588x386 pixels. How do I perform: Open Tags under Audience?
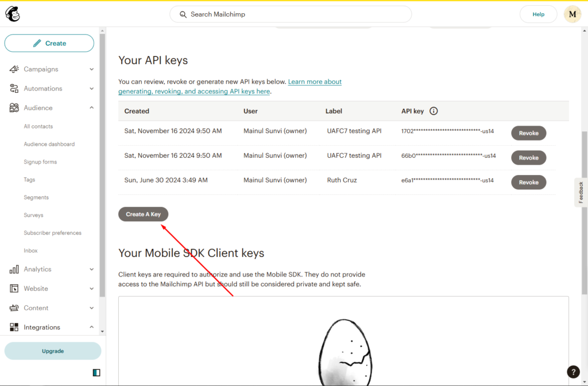[29, 180]
